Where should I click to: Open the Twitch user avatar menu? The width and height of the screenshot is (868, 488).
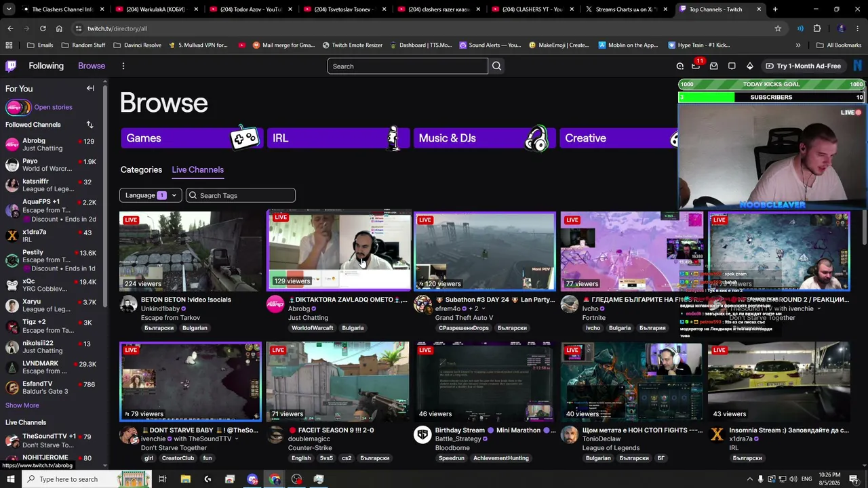[857, 66]
